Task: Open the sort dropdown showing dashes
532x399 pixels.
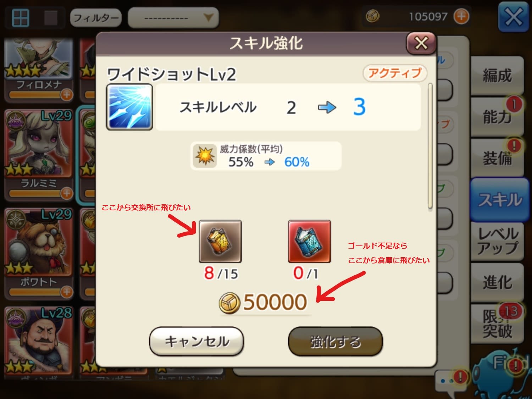Action: tap(173, 18)
